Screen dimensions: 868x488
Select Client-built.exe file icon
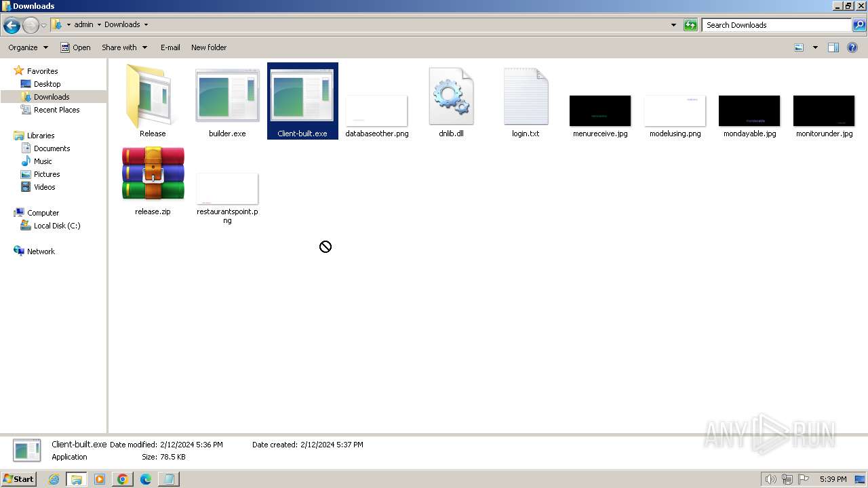pyautogui.click(x=302, y=102)
